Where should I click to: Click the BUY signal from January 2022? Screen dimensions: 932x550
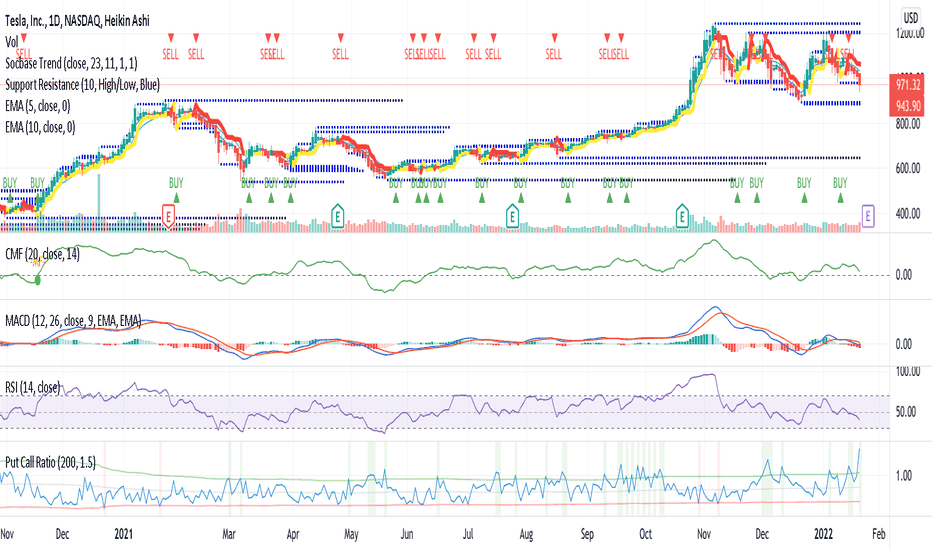point(840,190)
